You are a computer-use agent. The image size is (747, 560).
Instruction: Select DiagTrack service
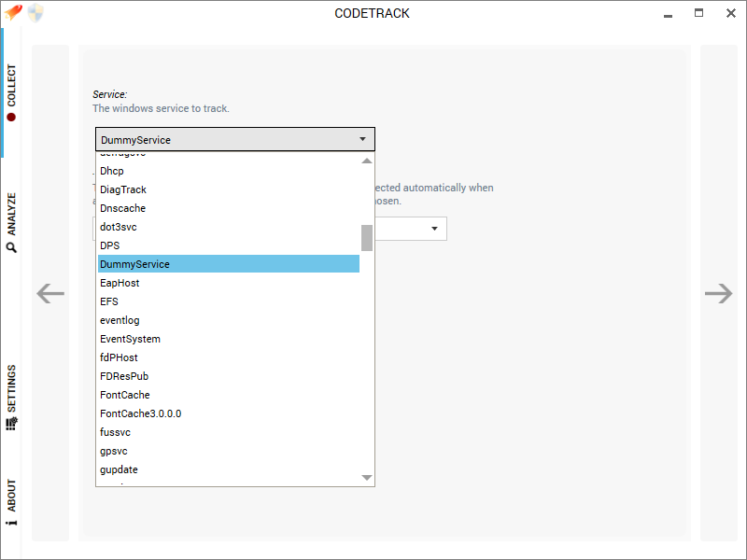(x=229, y=189)
